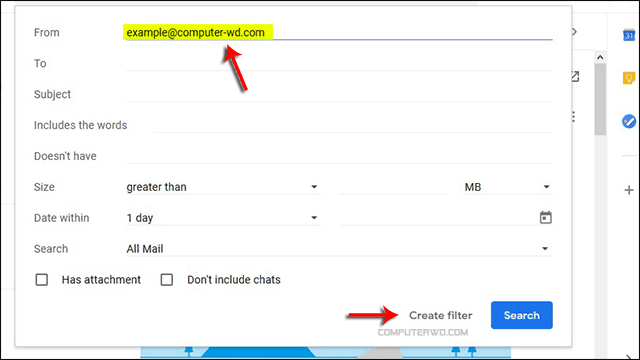
Task: Click the next page chevron arrow
Action: tap(575, 32)
